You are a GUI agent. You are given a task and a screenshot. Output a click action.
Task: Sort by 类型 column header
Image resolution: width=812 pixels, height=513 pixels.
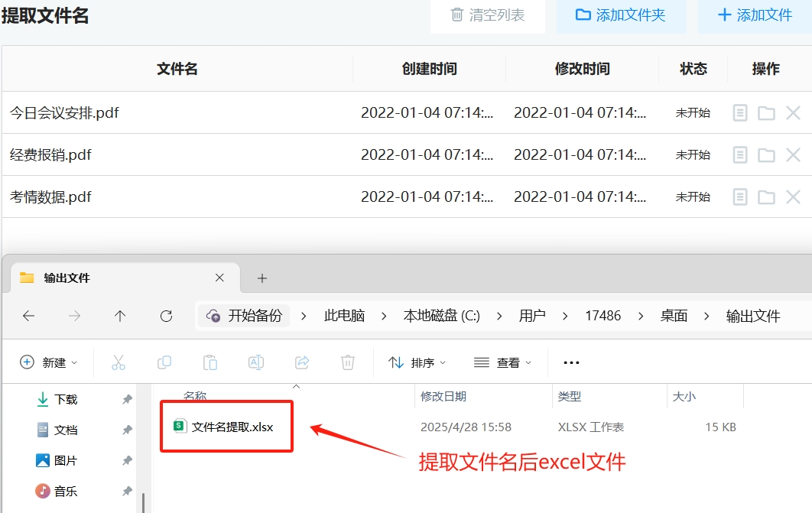click(569, 397)
